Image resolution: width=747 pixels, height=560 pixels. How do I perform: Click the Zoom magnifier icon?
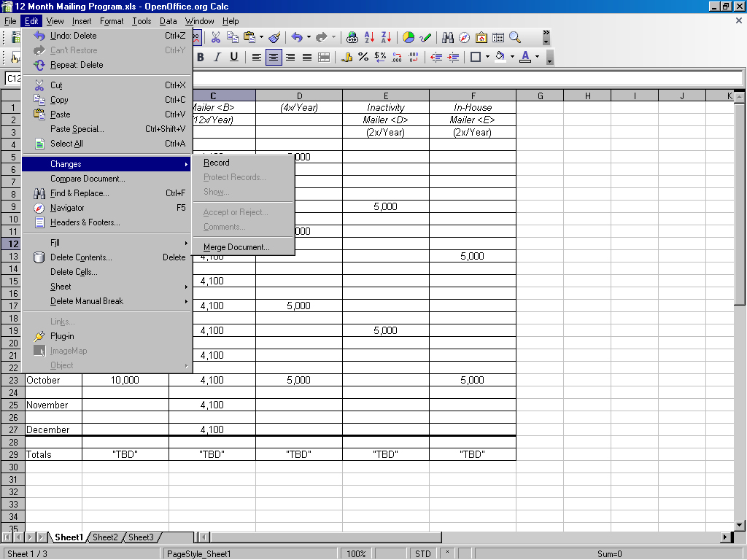coord(515,37)
